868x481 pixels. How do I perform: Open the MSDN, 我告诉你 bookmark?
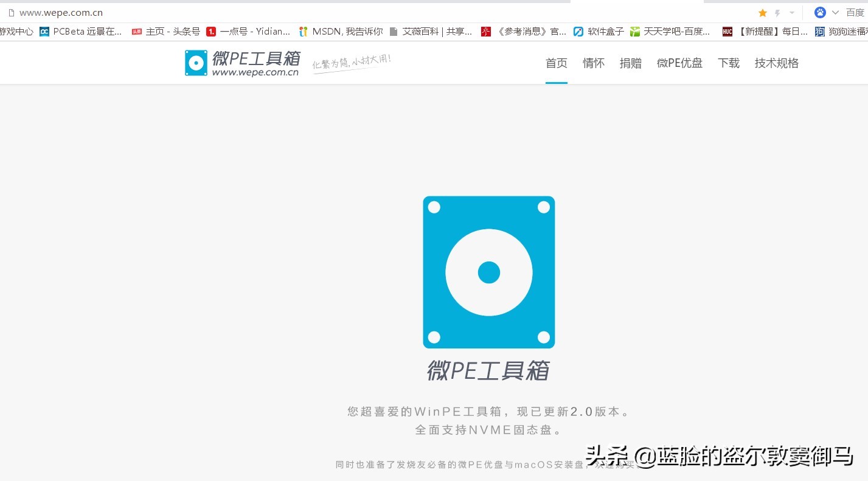[341, 32]
